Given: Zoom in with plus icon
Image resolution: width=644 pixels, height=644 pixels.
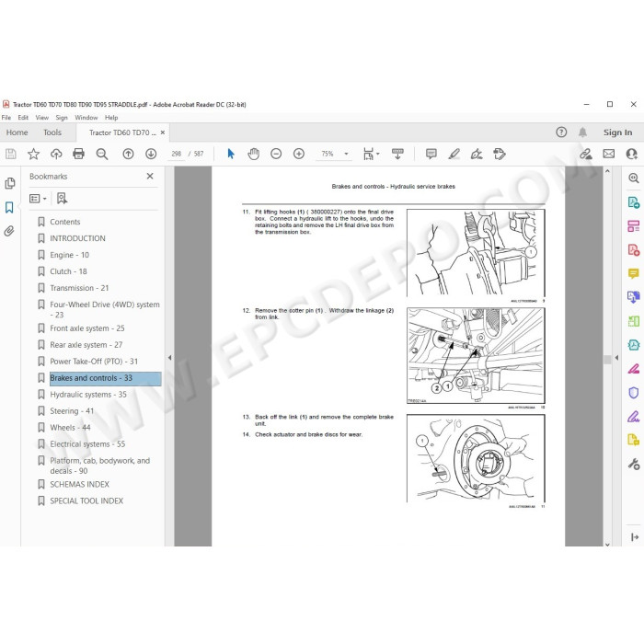Looking at the screenshot, I should tap(299, 154).
